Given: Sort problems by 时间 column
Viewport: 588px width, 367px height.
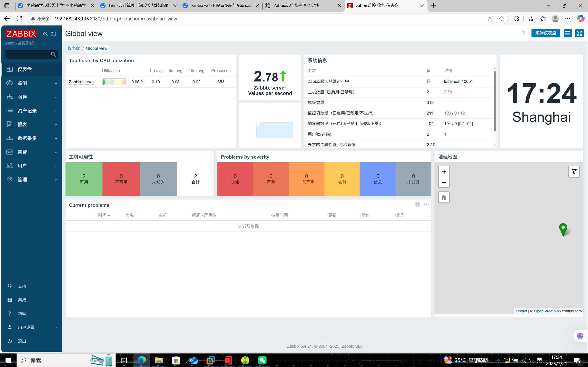Looking at the screenshot, I should pyautogui.click(x=104, y=215).
